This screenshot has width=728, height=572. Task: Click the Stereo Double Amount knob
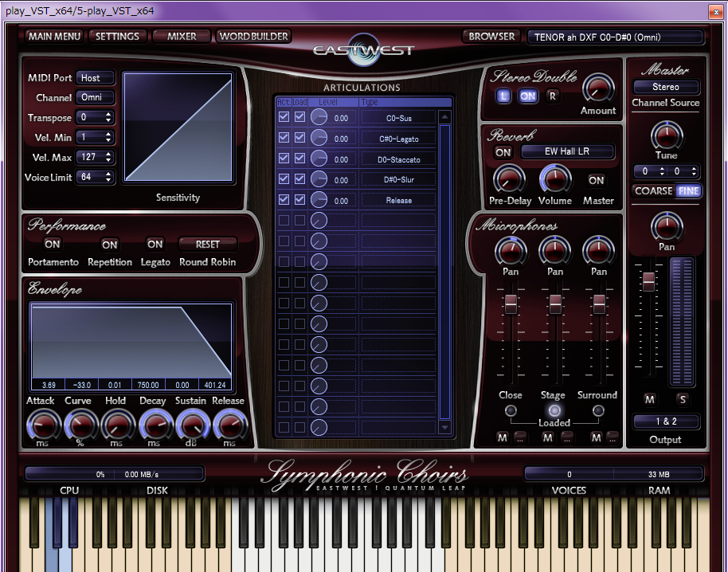(x=597, y=88)
